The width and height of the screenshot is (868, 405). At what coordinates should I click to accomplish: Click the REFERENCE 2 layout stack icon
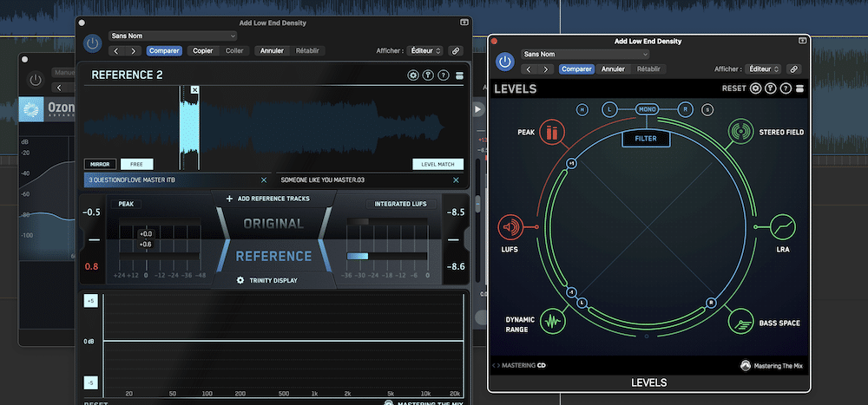459,75
